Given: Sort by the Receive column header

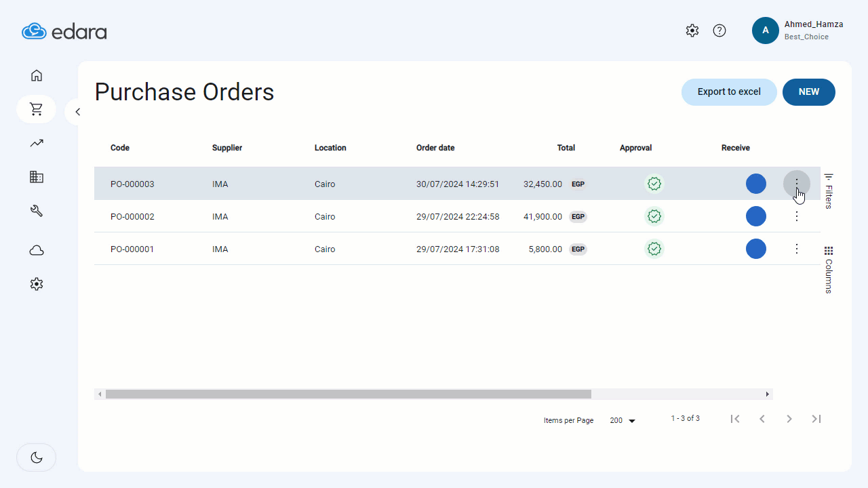Looking at the screenshot, I should [736, 148].
